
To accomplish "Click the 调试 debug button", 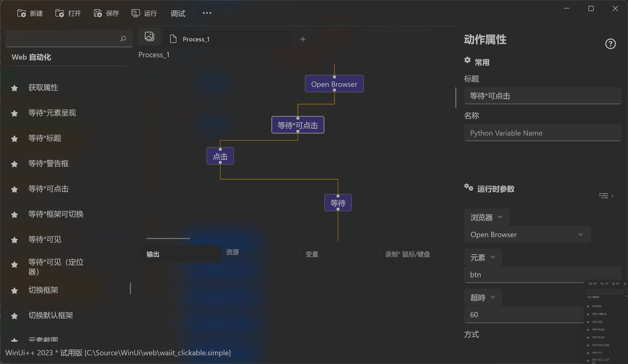I will click(x=178, y=13).
